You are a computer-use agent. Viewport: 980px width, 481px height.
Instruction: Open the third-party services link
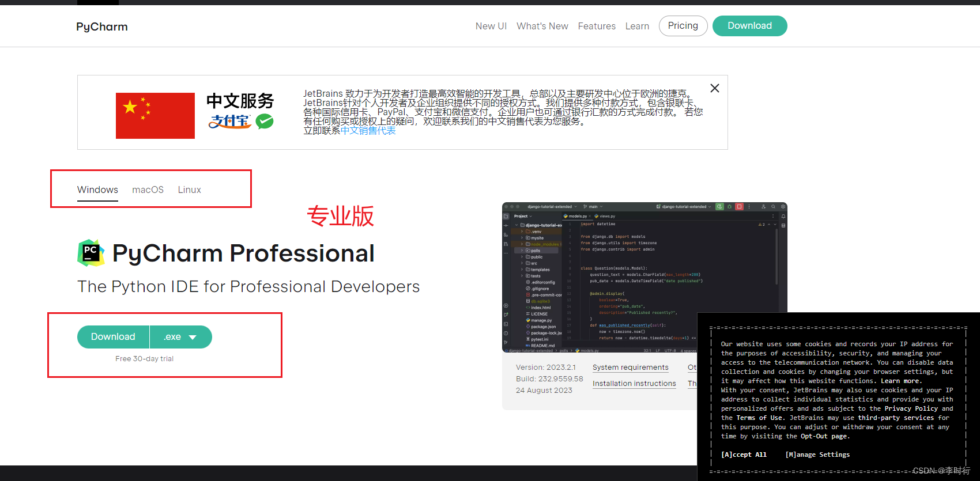(896, 418)
